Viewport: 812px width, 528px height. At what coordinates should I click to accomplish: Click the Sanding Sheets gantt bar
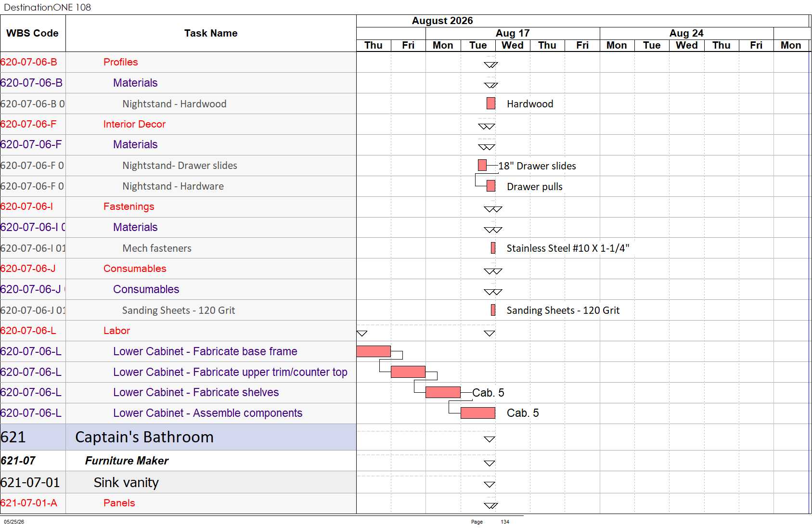click(x=493, y=310)
